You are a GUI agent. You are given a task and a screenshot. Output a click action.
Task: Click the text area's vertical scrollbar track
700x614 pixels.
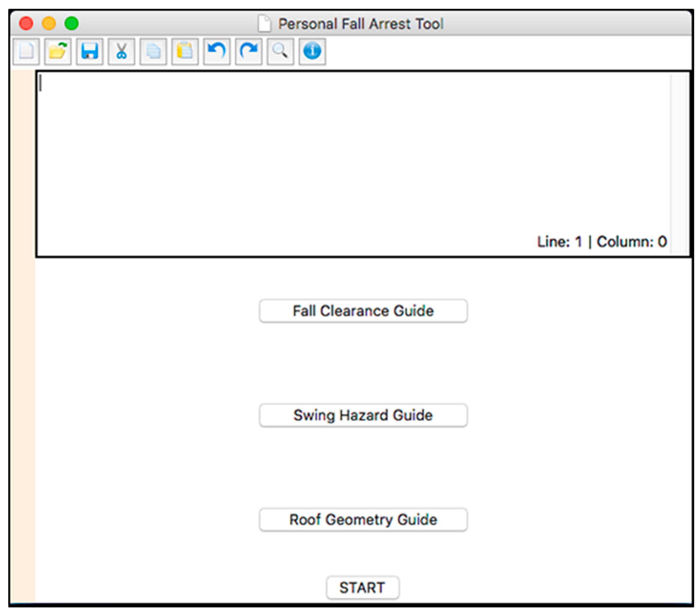coord(680,164)
